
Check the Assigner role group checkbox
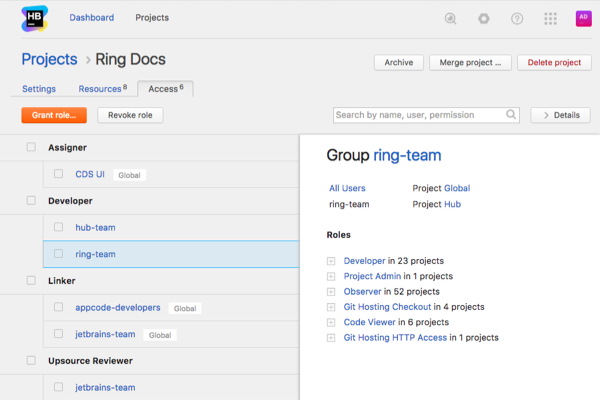point(31,147)
